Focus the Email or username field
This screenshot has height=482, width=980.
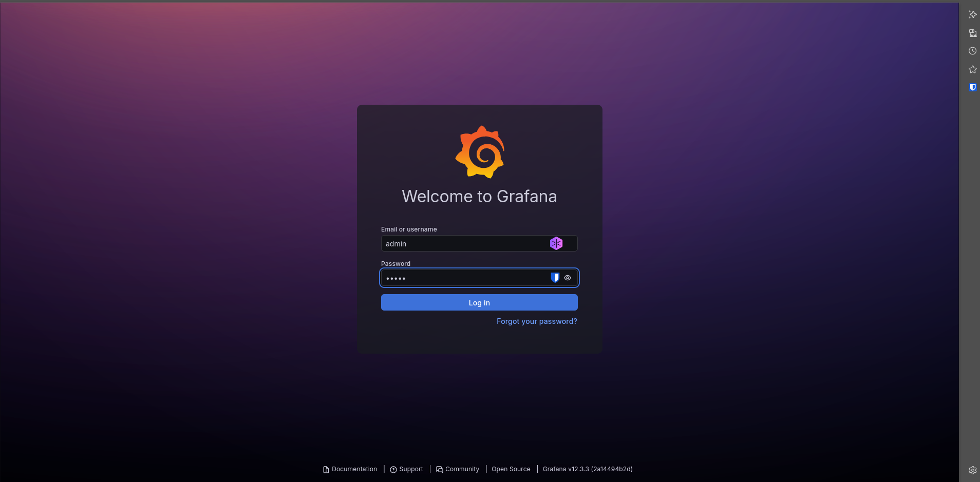tap(462, 243)
